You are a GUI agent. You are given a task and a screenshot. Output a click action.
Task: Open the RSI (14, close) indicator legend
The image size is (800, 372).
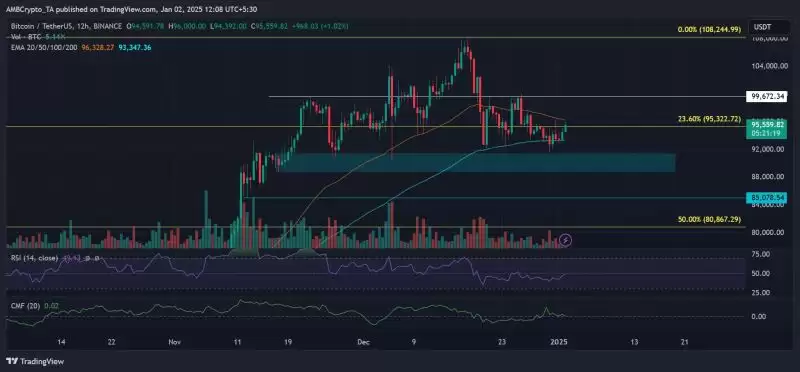click(x=34, y=259)
